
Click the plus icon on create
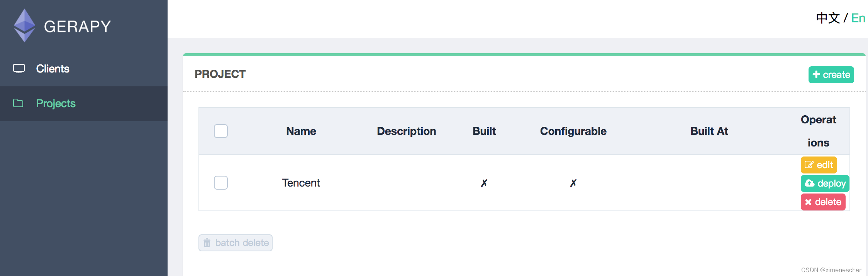(816, 74)
